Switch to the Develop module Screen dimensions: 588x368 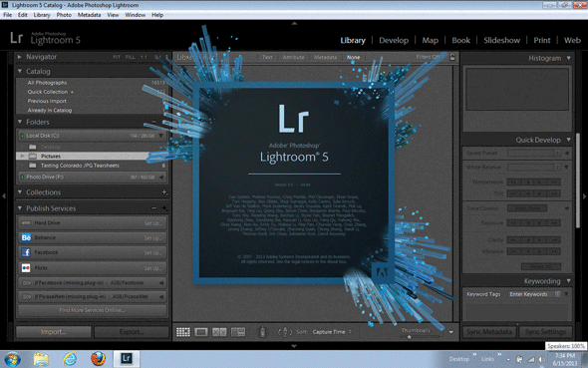click(x=394, y=40)
